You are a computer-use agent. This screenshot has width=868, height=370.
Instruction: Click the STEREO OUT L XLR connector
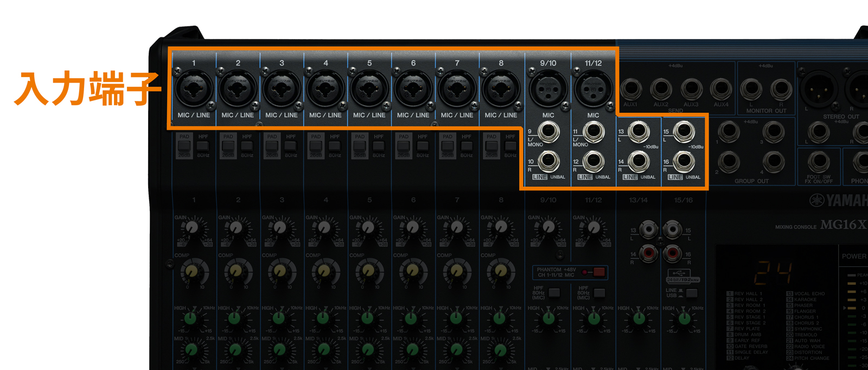818,89
